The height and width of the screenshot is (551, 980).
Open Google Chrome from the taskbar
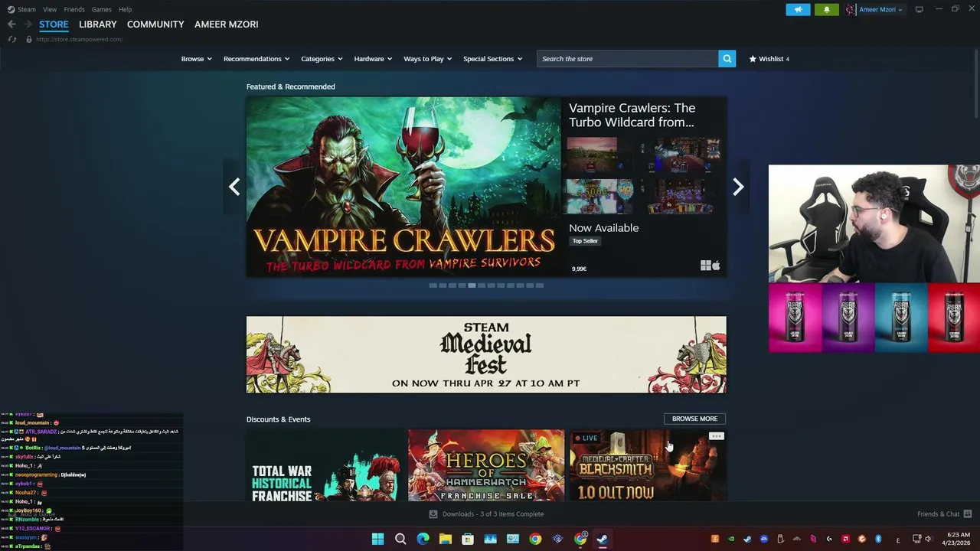(535, 539)
